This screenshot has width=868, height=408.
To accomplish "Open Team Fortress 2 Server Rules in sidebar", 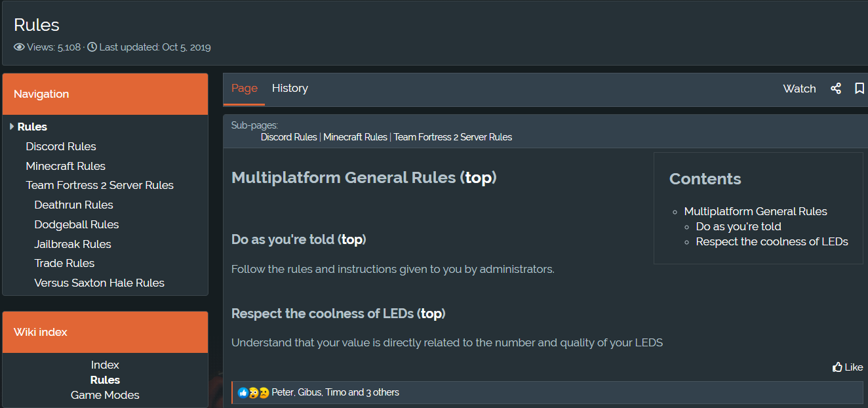I will [x=100, y=185].
